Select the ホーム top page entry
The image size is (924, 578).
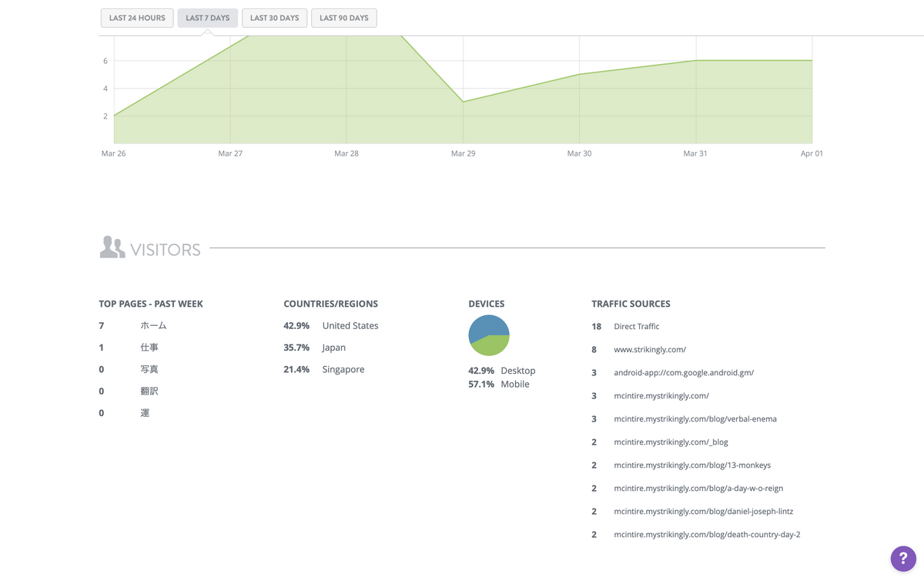(x=153, y=326)
